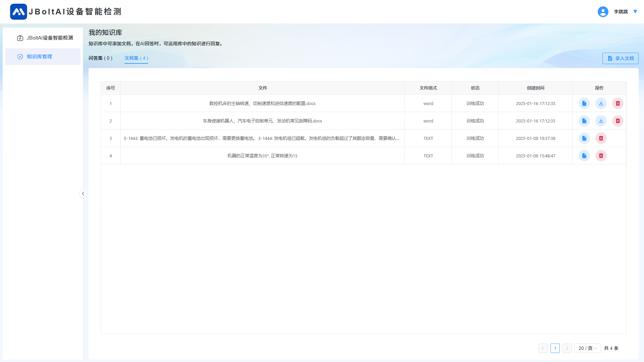Click word format cell in row 2
This screenshot has width=644, height=362.
[428, 121]
